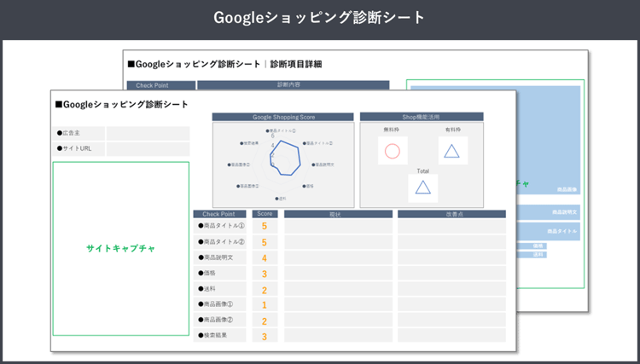Click score 3 in the 検索結果 row
Screen dimensions: 640x364
[265, 336]
